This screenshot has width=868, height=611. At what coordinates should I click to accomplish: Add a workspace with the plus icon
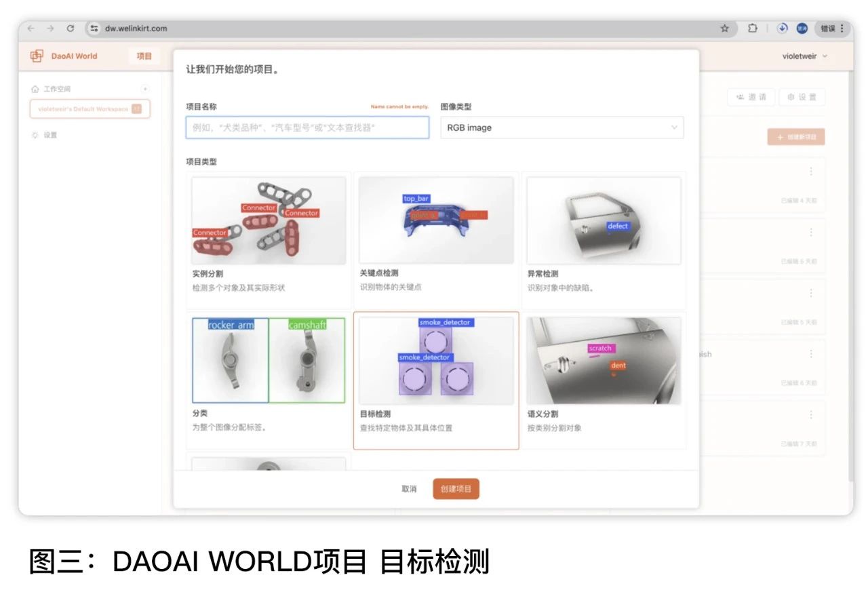[144, 89]
